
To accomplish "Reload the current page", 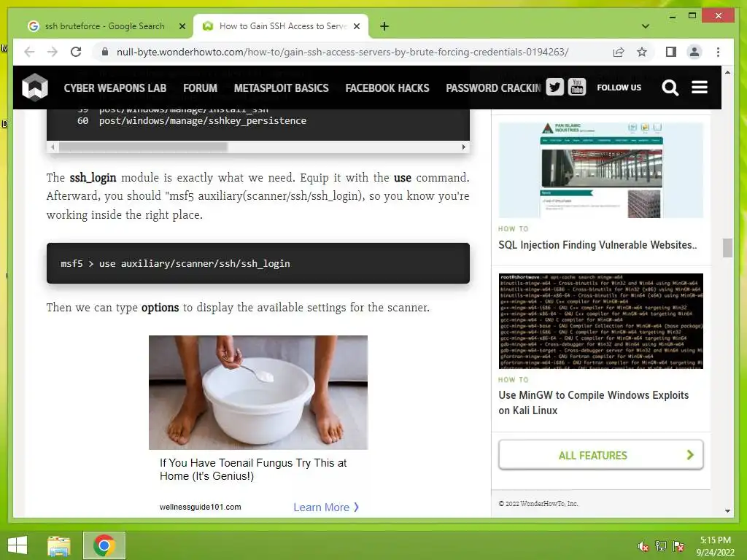I will pos(76,52).
